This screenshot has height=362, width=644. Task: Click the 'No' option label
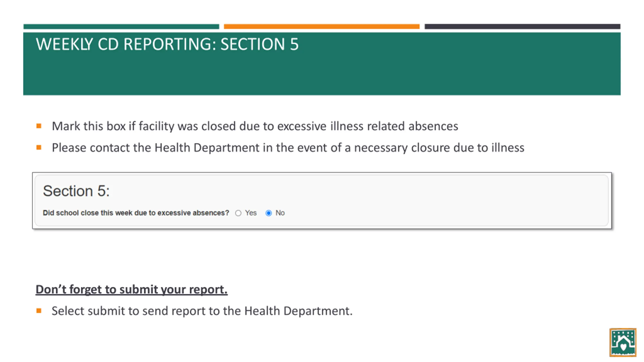[x=280, y=213]
